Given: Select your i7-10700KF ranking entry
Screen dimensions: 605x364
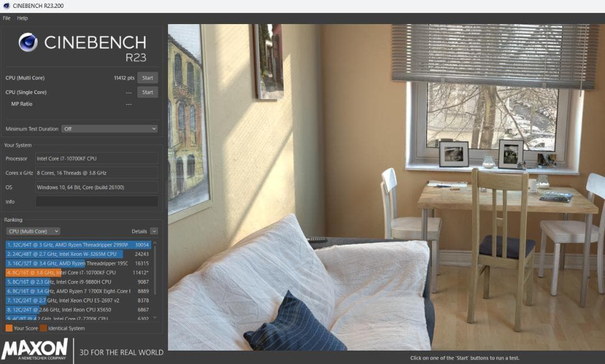Looking at the screenshot, I should [78, 273].
